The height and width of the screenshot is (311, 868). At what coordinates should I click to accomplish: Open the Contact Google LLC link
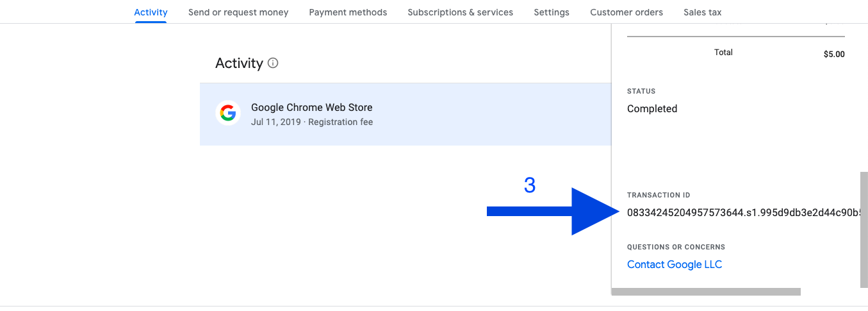675,264
